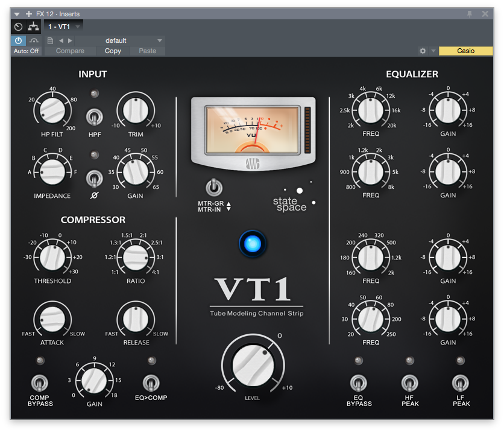The image size is (504, 432).
Task: Click the Casio yellow channel label
Action: coord(465,51)
